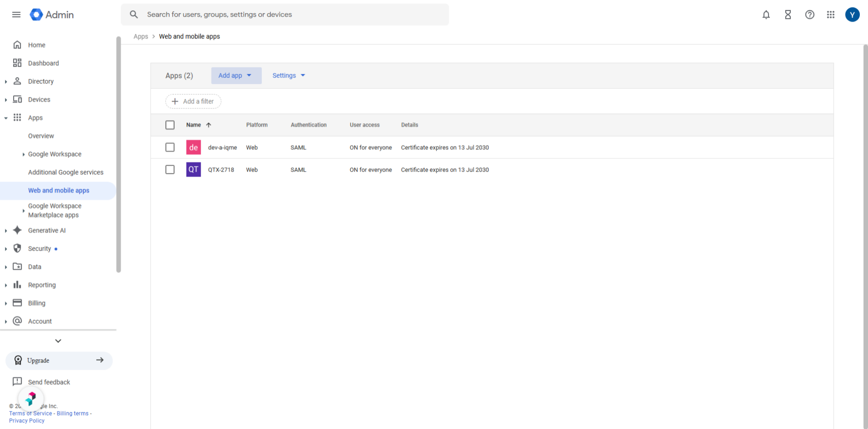The image size is (868, 429).
Task: Click the Apps grid icon in sidebar
Action: [17, 117]
